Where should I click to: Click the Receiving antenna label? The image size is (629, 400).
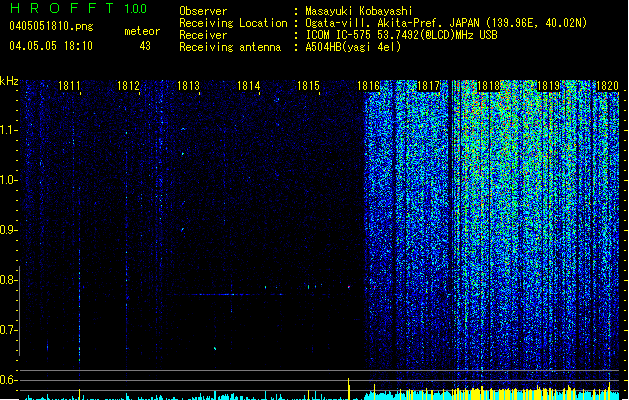pos(230,47)
